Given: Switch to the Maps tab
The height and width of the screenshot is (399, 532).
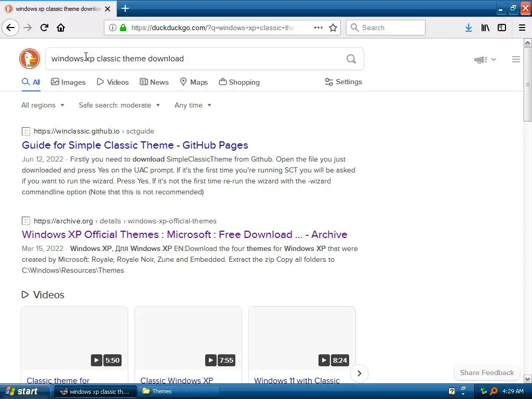Looking at the screenshot, I should pyautogui.click(x=194, y=82).
